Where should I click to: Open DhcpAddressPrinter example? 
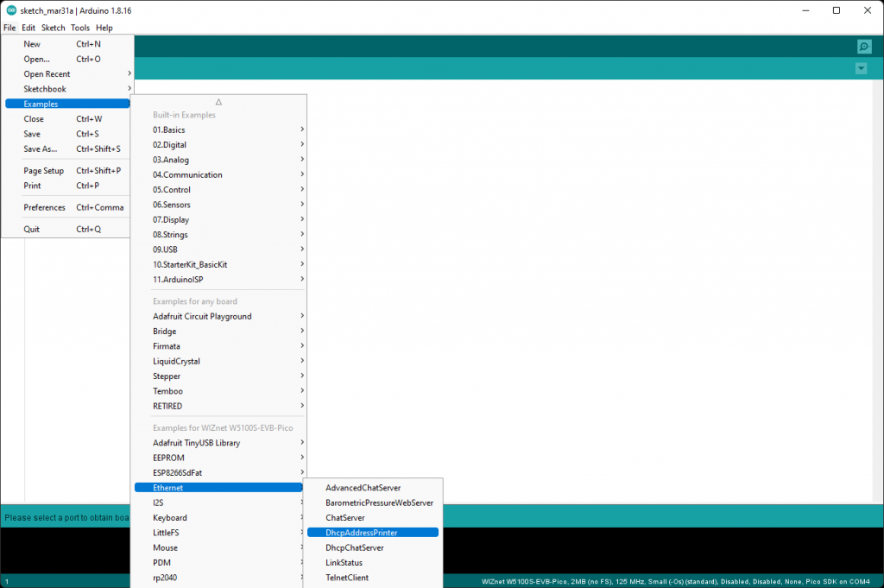coord(373,533)
